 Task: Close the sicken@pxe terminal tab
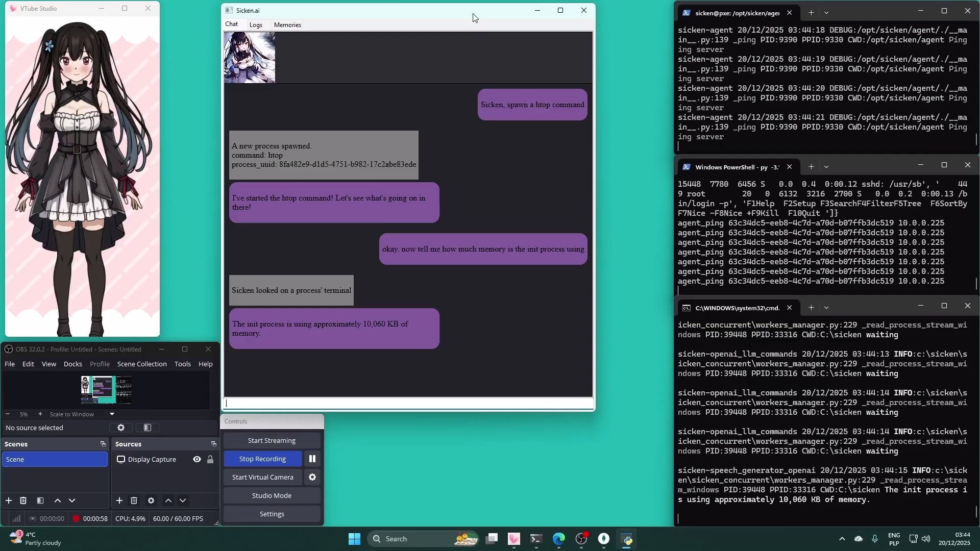pyautogui.click(x=790, y=13)
